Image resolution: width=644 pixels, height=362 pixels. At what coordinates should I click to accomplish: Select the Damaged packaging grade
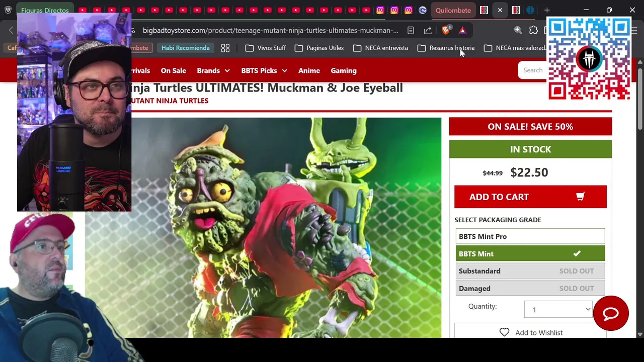point(530,288)
